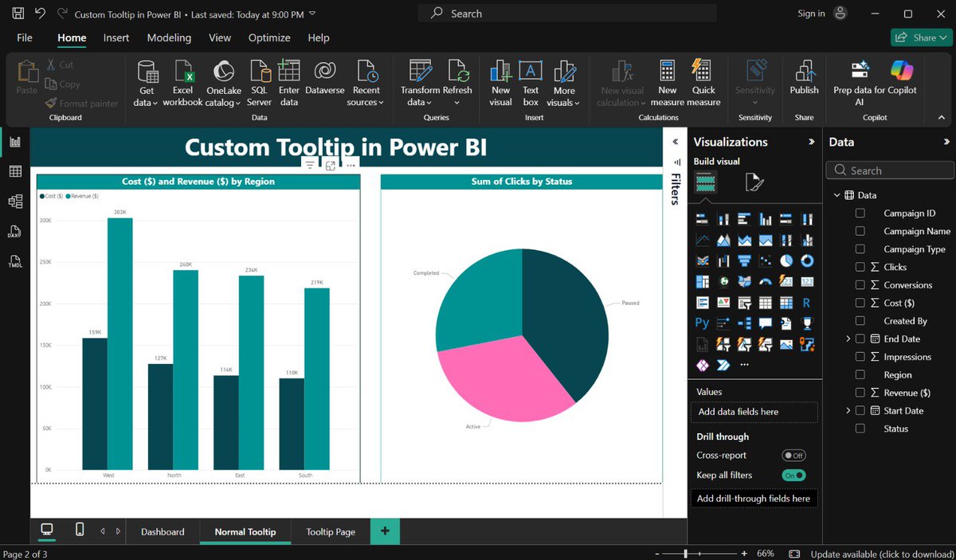Click Update available status message
956x560 pixels.
(x=881, y=554)
